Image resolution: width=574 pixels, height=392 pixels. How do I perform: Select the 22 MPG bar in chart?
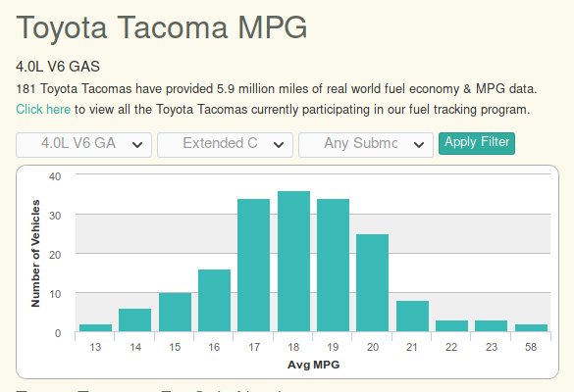pyautogui.click(x=451, y=326)
